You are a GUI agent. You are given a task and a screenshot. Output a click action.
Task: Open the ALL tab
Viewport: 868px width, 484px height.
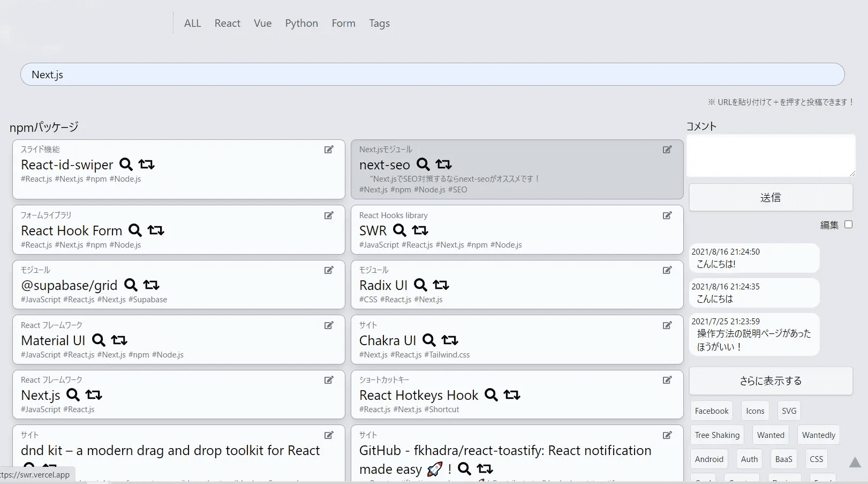(x=193, y=23)
